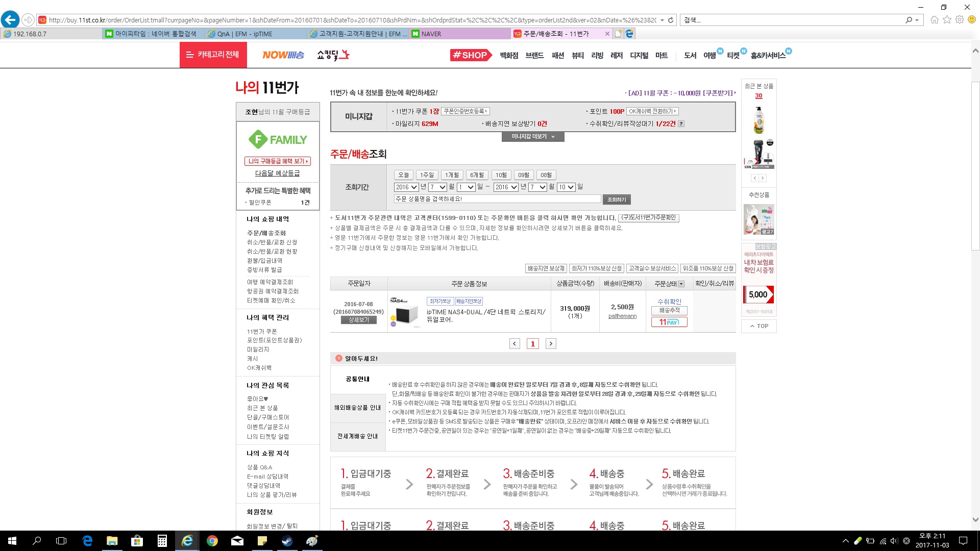Open the #SHOP menu item

pyautogui.click(x=471, y=55)
